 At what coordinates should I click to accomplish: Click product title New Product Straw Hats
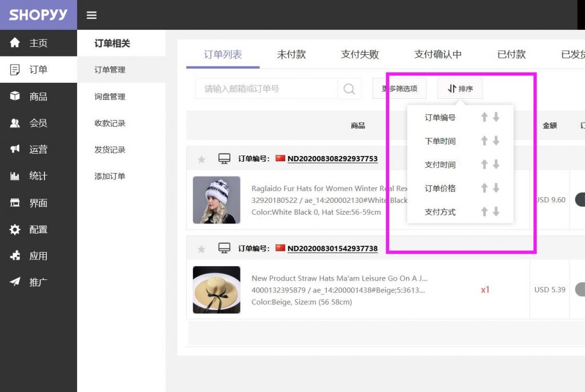[339, 278]
